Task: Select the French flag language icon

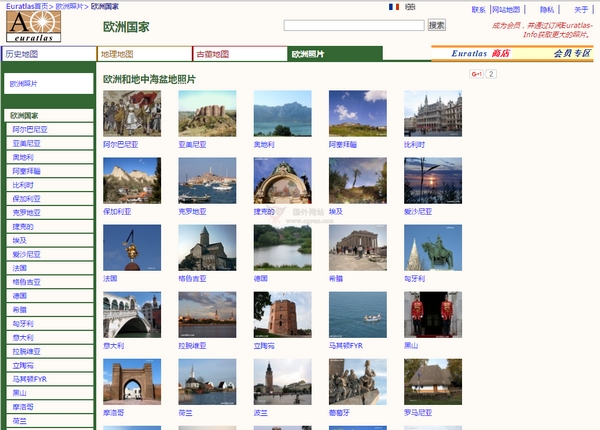Action: click(394, 7)
